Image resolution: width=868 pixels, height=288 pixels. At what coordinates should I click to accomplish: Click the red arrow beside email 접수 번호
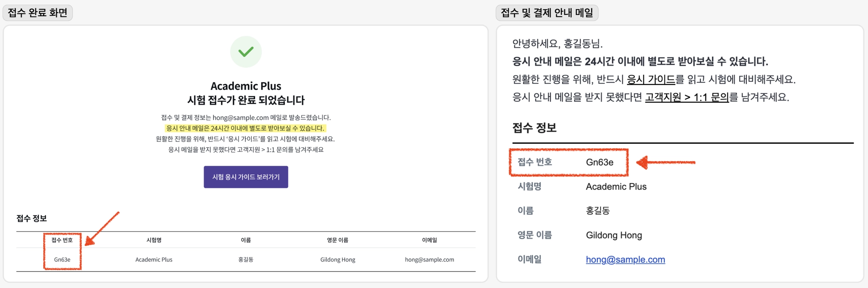point(666,162)
